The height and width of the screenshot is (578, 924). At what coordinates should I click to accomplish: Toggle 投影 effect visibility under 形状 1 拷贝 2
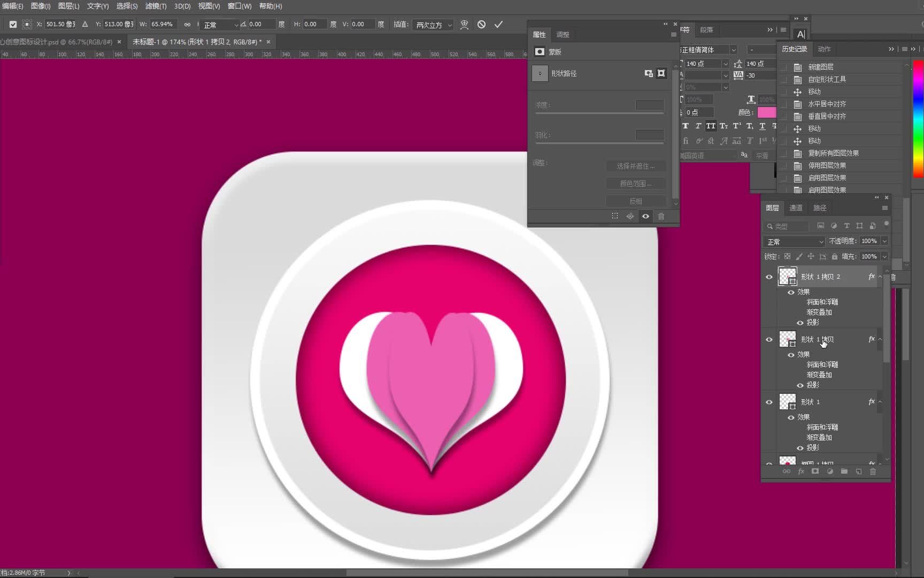pyautogui.click(x=800, y=323)
